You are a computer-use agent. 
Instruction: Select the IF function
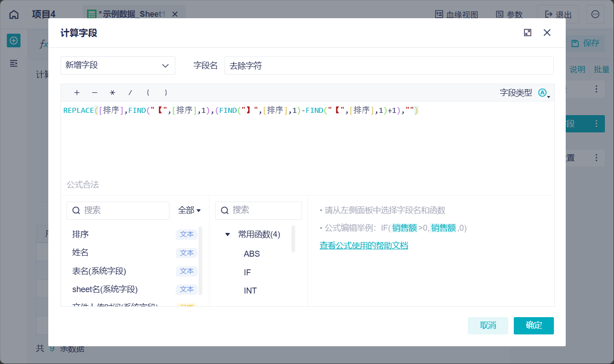(x=247, y=273)
